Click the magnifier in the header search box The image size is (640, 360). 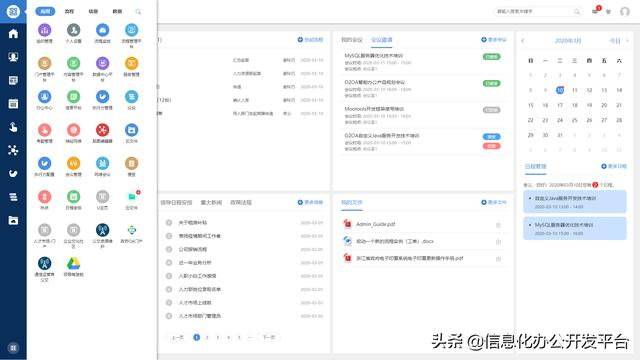point(576,11)
